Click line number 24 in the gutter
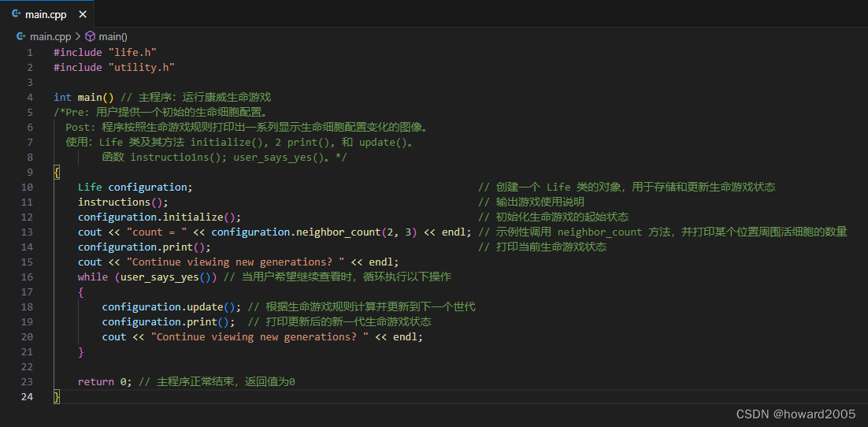The image size is (868, 427). [x=28, y=396]
